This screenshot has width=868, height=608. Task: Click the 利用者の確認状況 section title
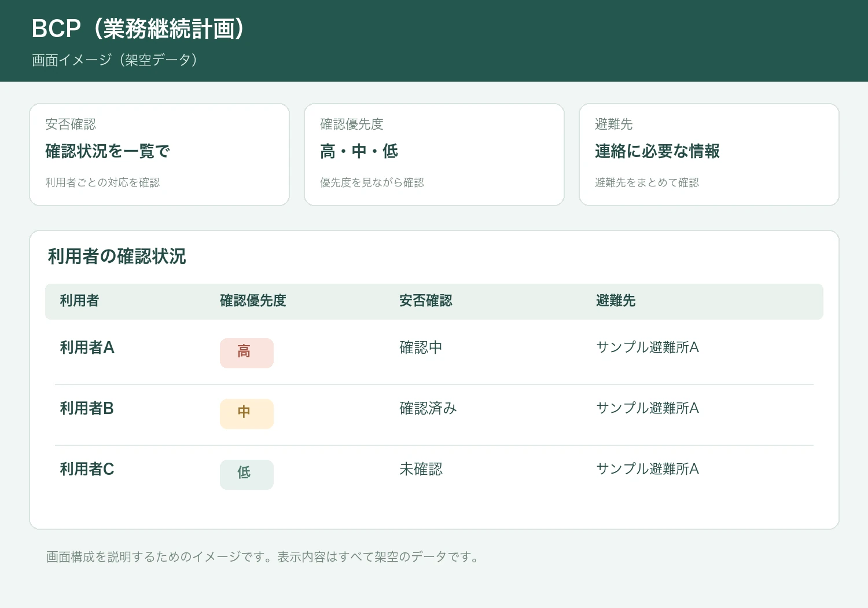click(117, 257)
